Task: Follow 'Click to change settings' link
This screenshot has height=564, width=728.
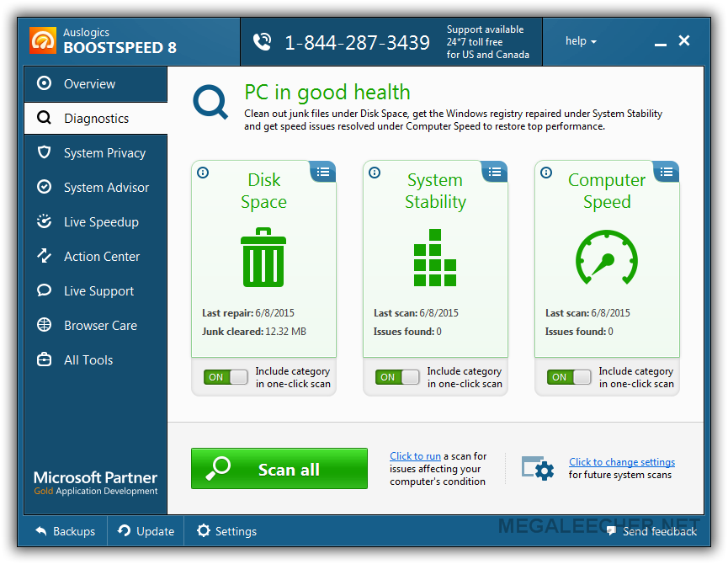Action: coord(622,462)
